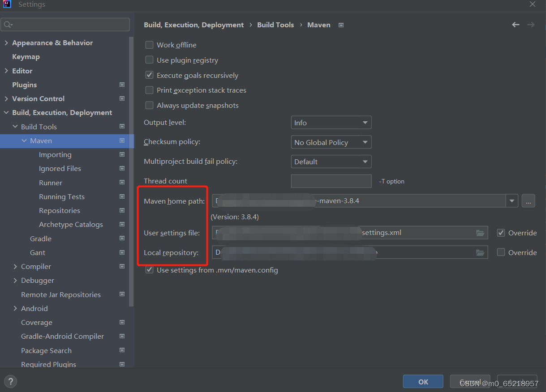
Task: Click project-level icon beside Maven row
Action: tap(122, 141)
